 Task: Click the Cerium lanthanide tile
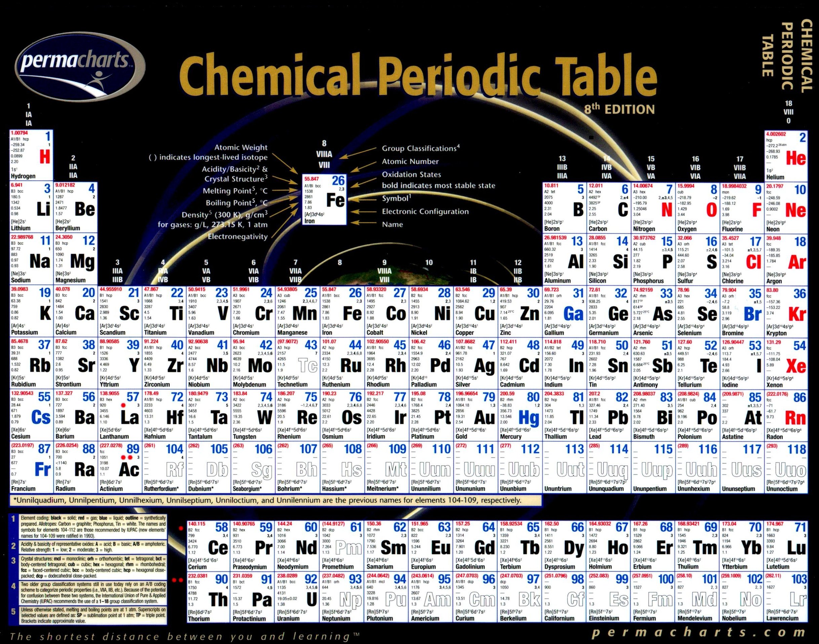[x=209, y=546]
